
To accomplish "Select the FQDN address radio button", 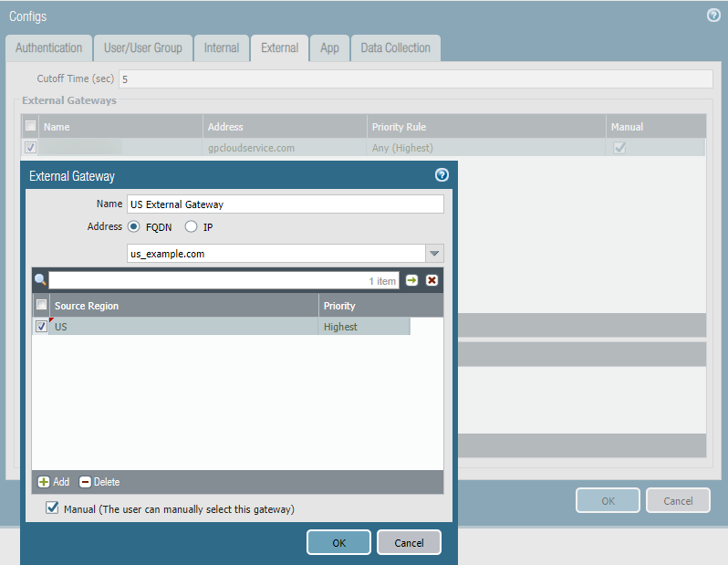I will point(134,227).
